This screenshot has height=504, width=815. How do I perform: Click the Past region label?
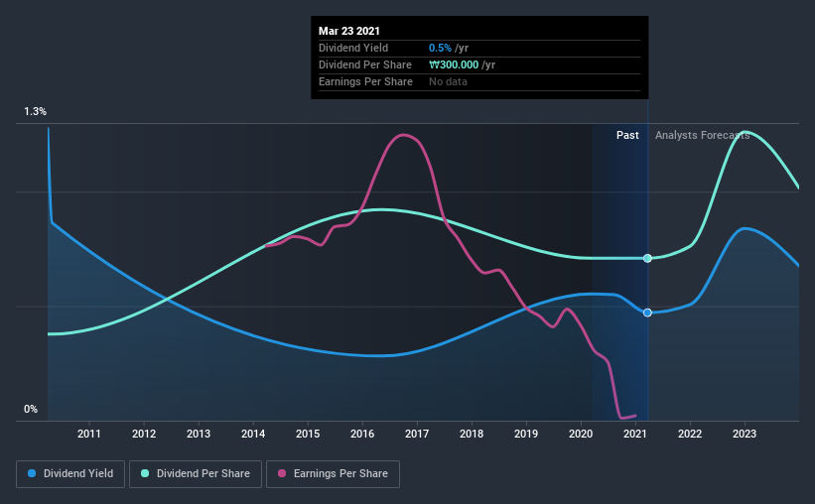tap(627, 135)
